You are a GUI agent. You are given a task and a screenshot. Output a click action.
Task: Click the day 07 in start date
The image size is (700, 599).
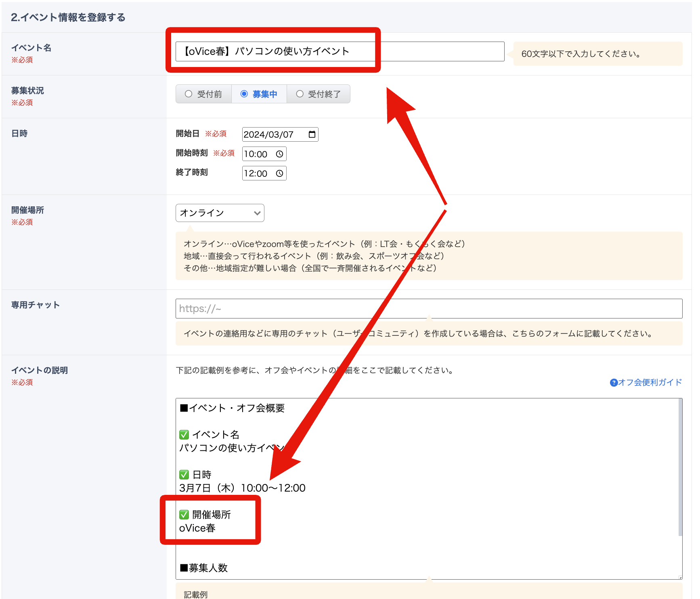287,135
